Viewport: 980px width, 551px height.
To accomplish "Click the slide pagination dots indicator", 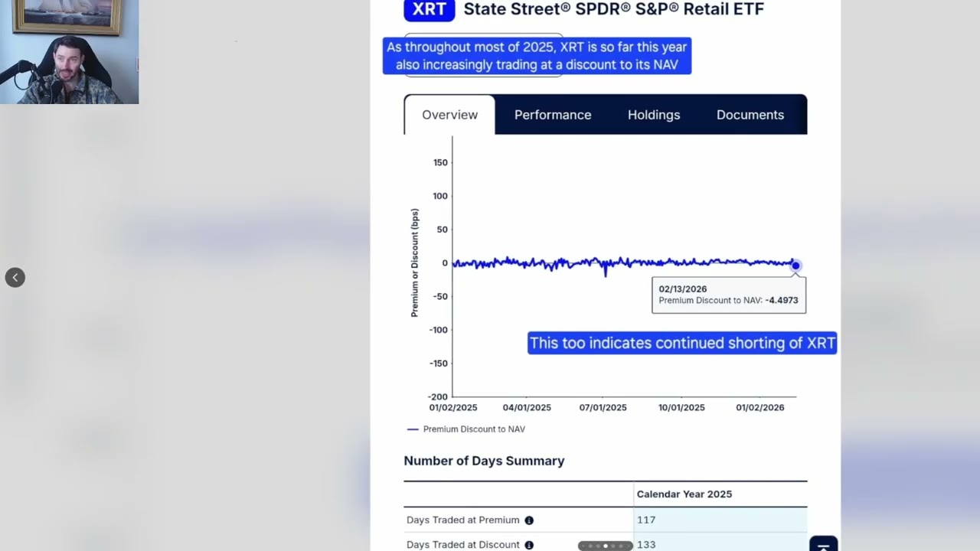I will tap(605, 546).
